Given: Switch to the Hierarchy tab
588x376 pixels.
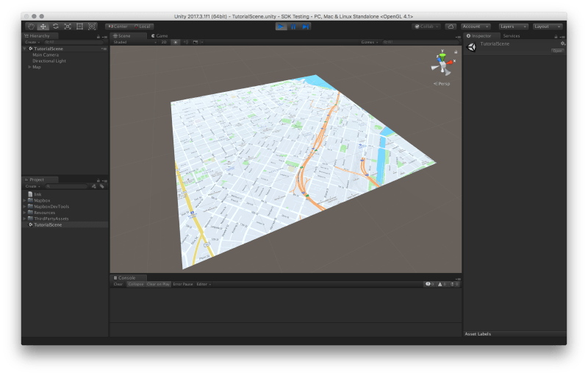Looking at the screenshot, I should tap(40, 35).
